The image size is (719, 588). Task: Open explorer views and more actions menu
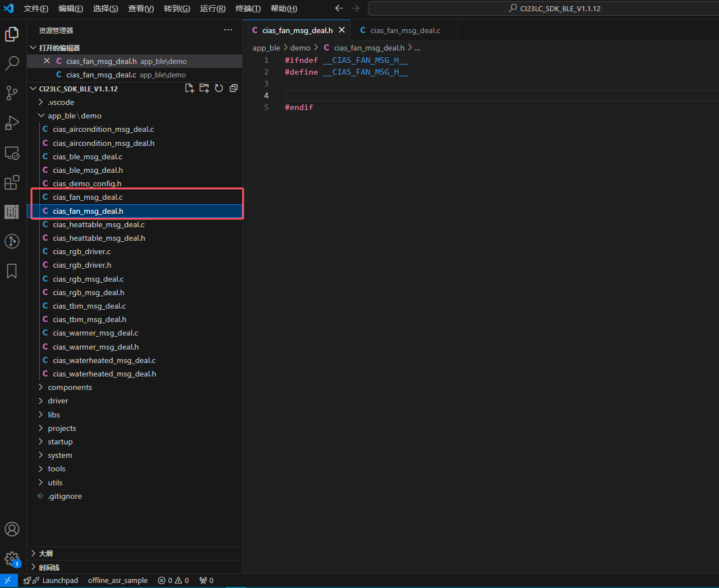228,30
